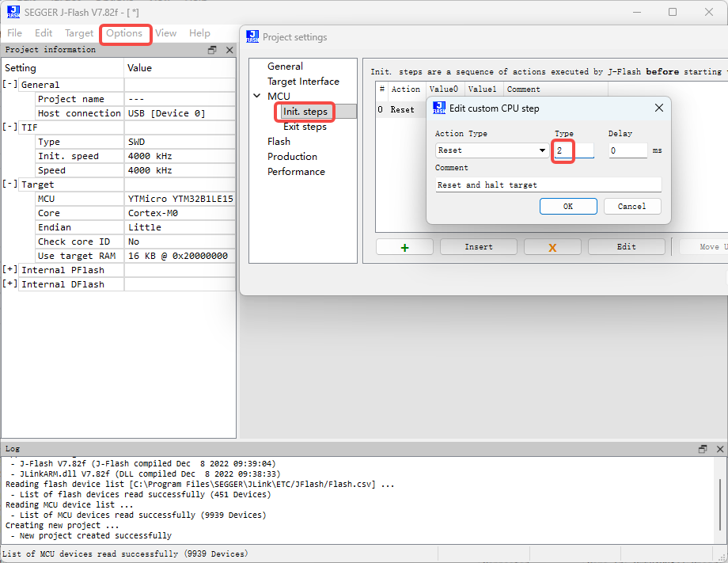Screen dimensions: 728x563
Task: Select Flash settings page
Action: tap(279, 141)
